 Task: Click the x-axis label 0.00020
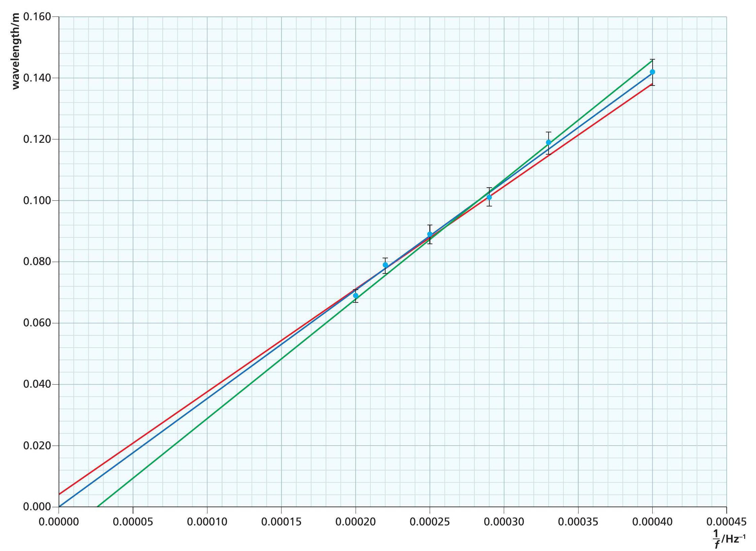[x=356, y=522]
